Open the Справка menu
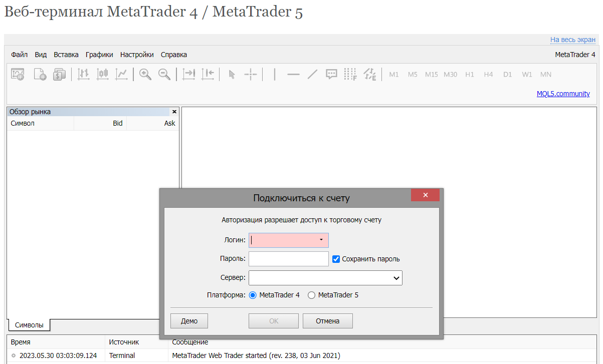This screenshot has width=603, height=364. pyautogui.click(x=174, y=55)
